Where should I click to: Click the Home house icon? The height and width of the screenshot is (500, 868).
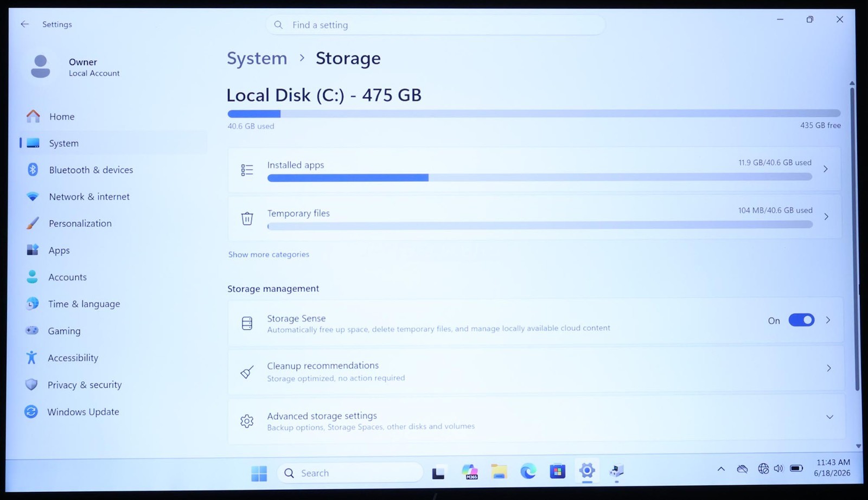(33, 116)
